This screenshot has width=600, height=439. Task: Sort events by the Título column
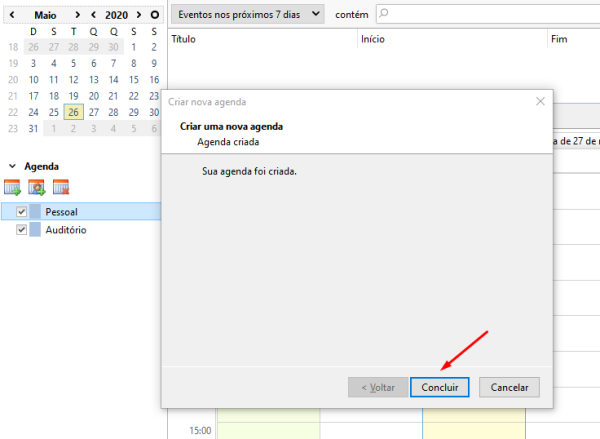[x=262, y=39]
